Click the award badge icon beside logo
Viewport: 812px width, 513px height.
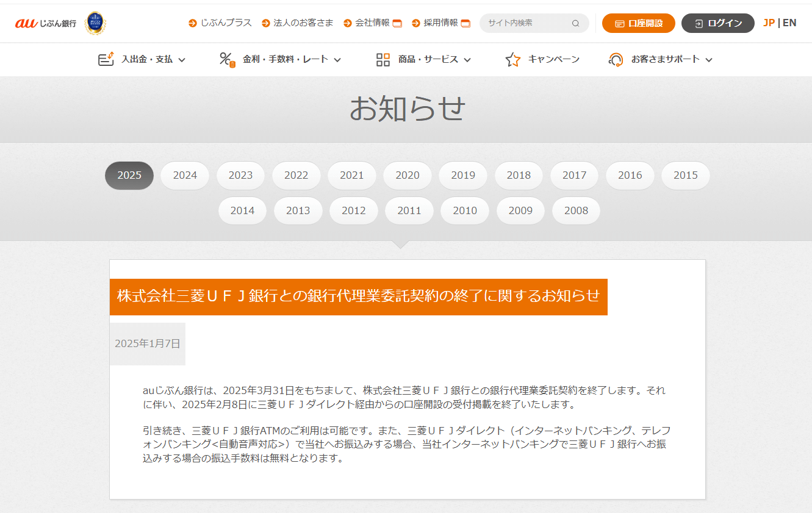click(x=95, y=23)
